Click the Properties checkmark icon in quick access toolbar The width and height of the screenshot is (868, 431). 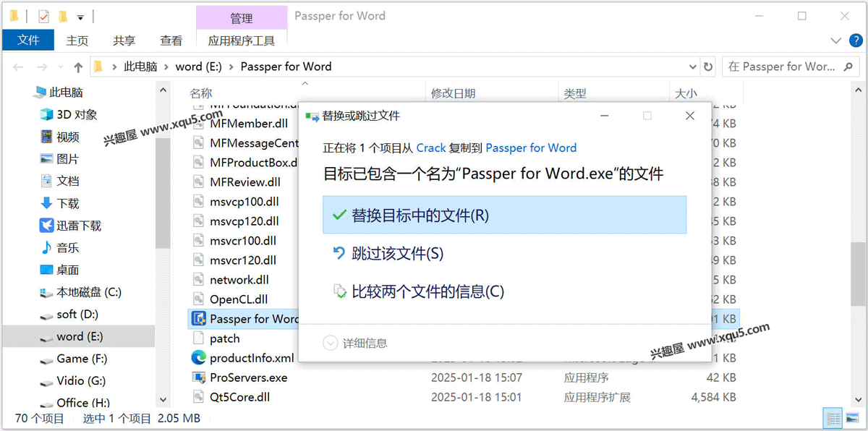pos(43,16)
